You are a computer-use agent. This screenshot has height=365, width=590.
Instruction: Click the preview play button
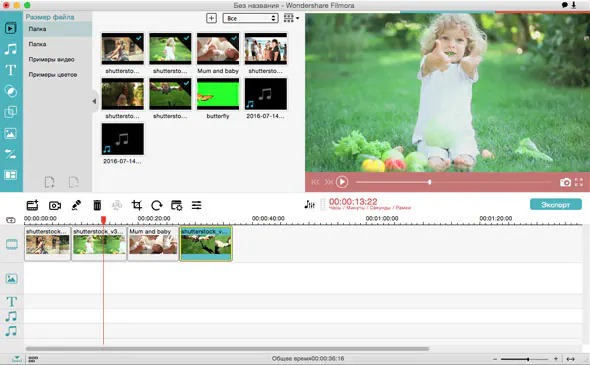pos(342,182)
